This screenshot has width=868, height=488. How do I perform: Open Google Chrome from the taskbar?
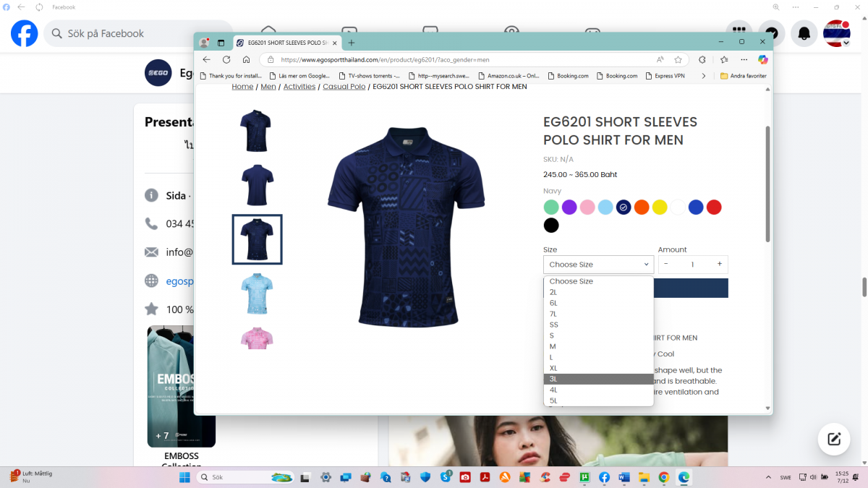664,477
